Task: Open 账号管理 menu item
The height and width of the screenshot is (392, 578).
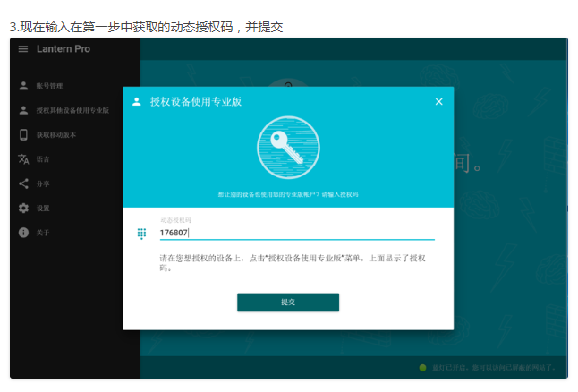Action: point(49,86)
